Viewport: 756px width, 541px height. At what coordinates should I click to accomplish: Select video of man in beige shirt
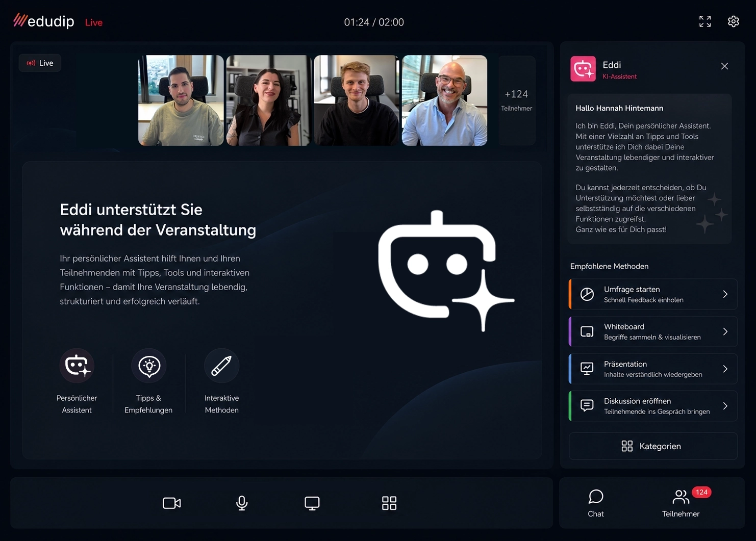click(x=181, y=100)
